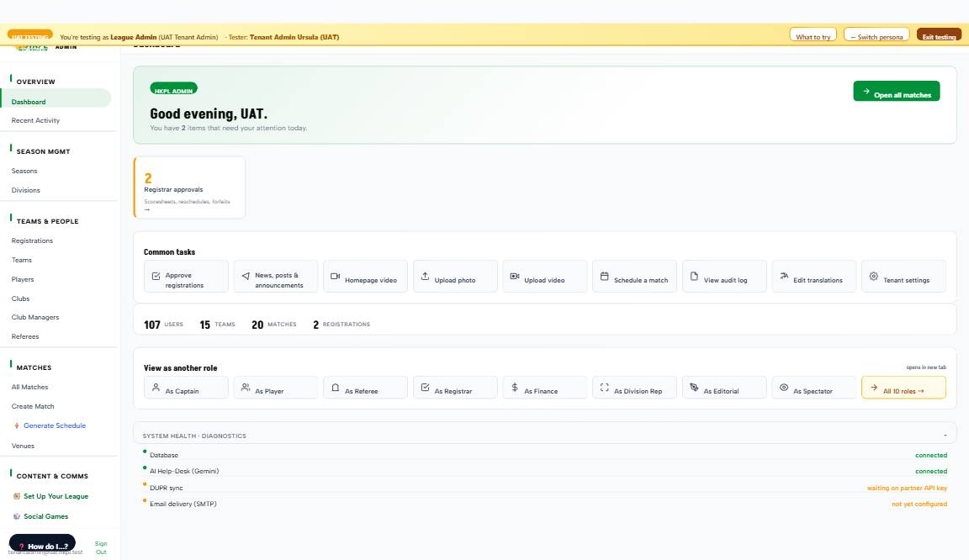969x560 pixels.
Task: Open Clubs in the sidebar
Action: click(x=20, y=298)
